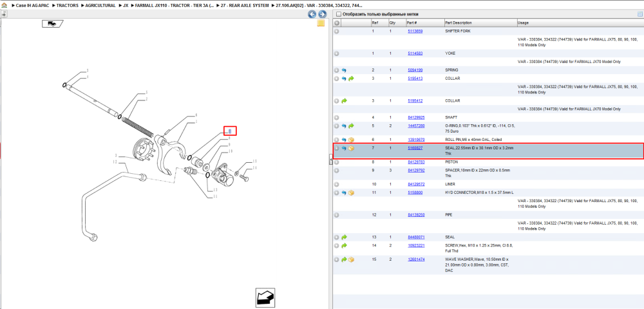Go to the home icon in breadcrumb
Screen dimensions: 644x309
pyautogui.click(x=5, y=6)
